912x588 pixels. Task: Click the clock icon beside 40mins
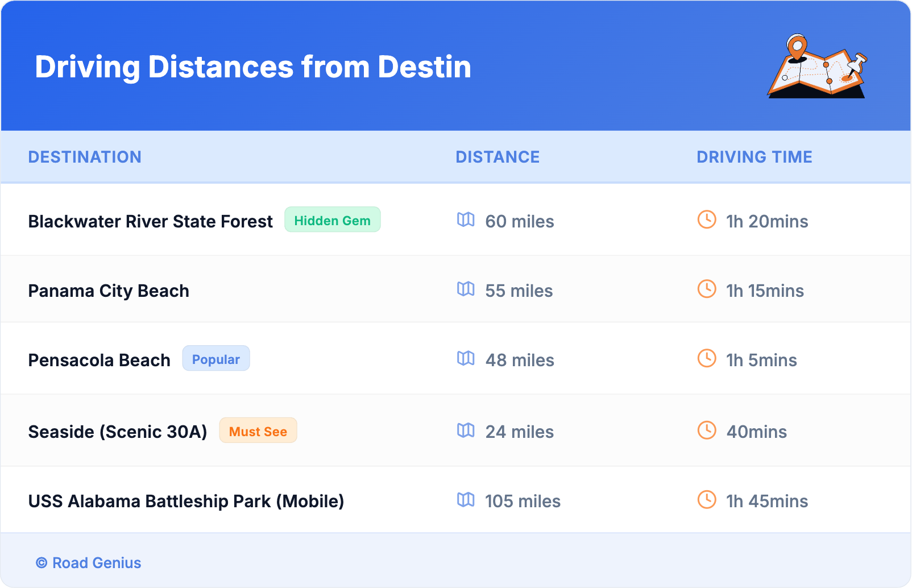click(x=707, y=430)
